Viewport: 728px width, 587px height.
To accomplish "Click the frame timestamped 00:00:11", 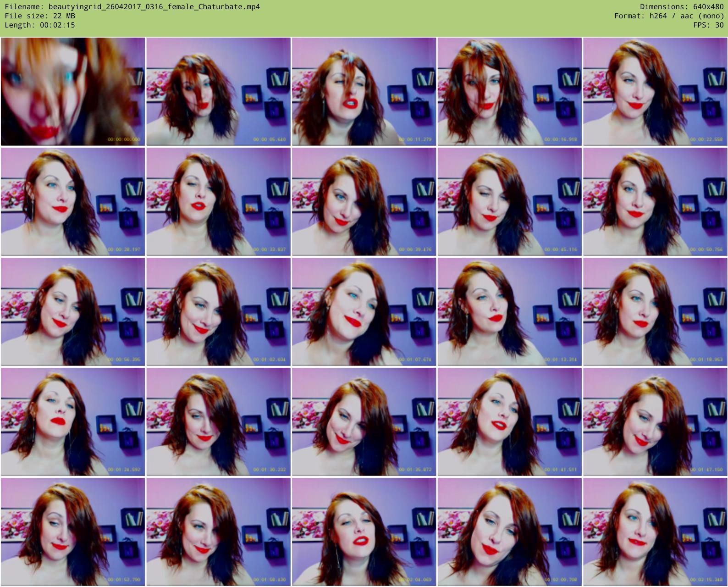I will [364, 92].
